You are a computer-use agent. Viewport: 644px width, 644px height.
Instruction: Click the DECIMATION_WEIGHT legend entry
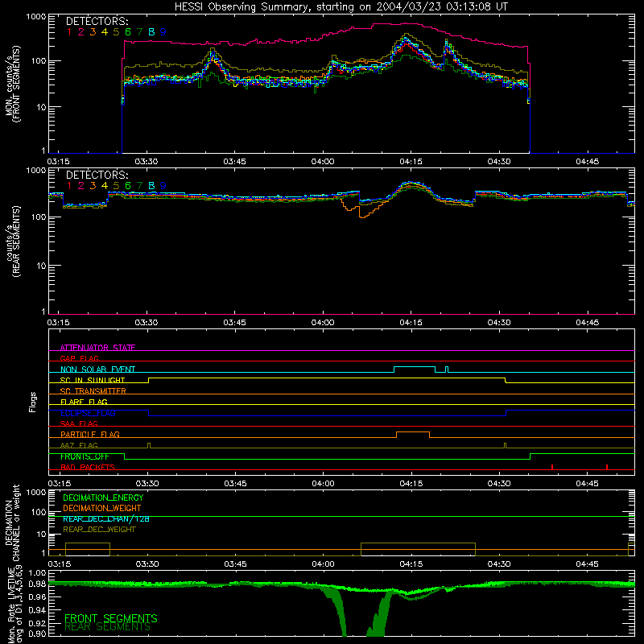point(102,508)
